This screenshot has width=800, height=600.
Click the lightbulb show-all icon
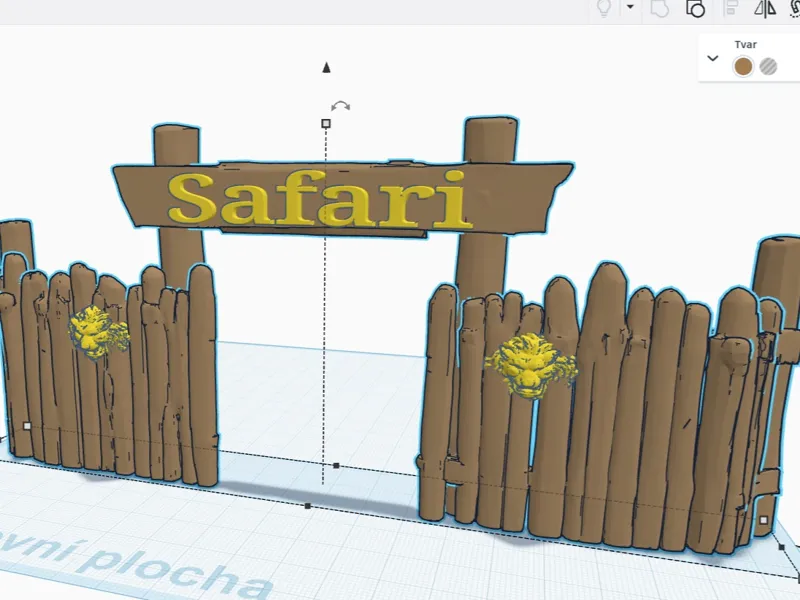(604, 8)
